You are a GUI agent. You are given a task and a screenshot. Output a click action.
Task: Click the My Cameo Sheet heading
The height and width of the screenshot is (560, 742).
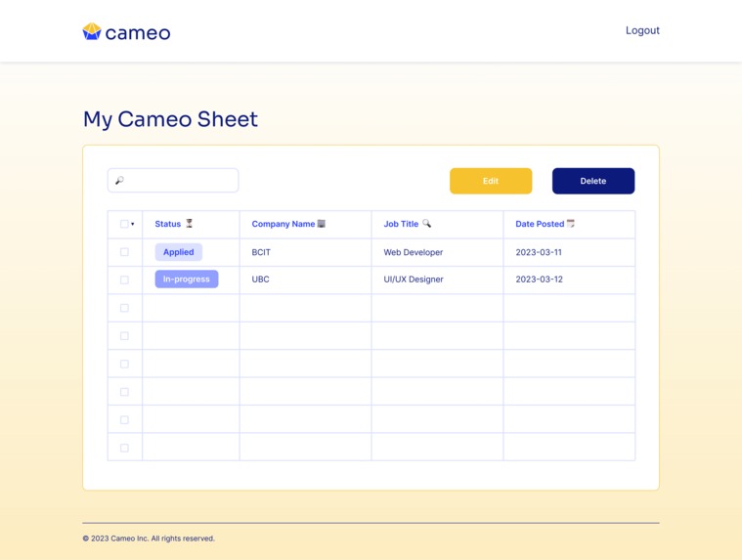tap(170, 119)
